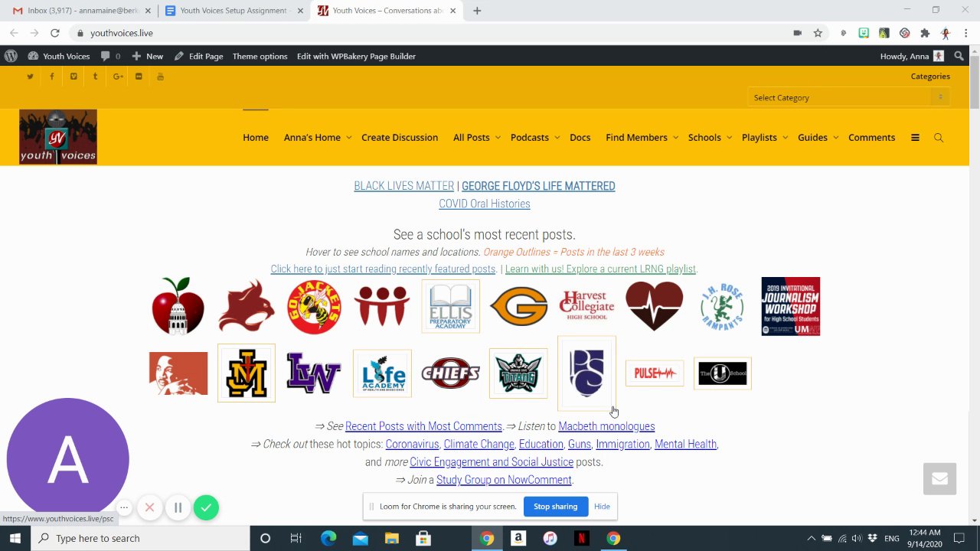Open the Flickr social link icon
Screen dimensions: 980x551
coord(139,77)
